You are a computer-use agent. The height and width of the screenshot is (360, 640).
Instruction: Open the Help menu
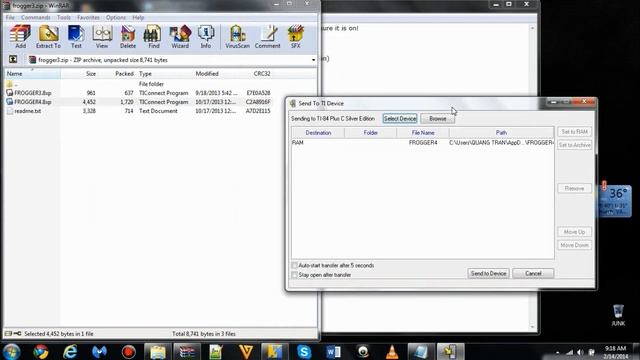pyautogui.click(x=138, y=18)
